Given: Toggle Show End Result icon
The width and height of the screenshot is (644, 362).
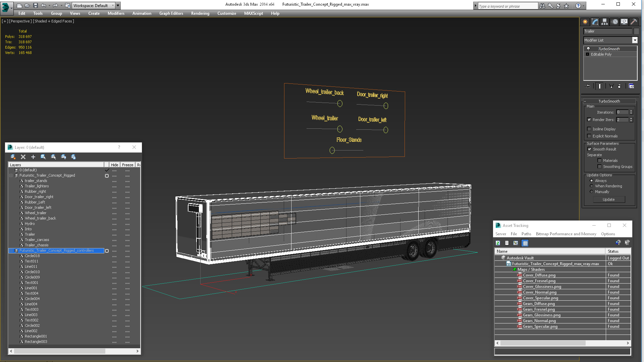Looking at the screenshot, I should (599, 86).
